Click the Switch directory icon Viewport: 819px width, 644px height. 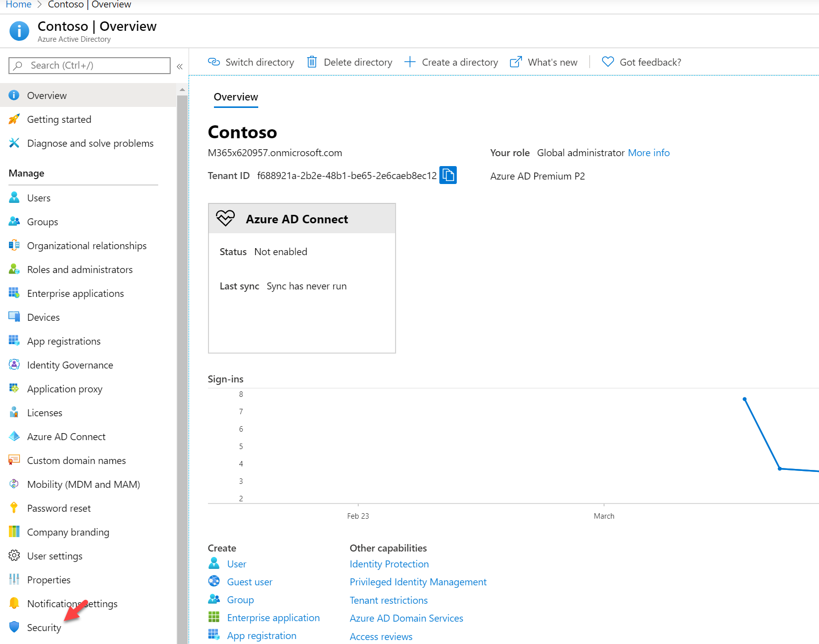click(x=214, y=62)
